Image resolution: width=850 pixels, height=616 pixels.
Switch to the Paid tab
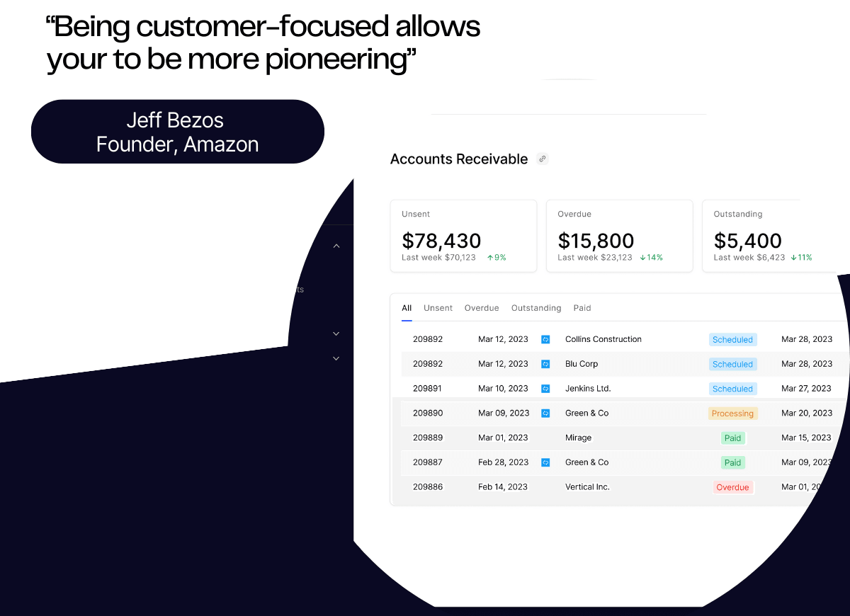(582, 308)
